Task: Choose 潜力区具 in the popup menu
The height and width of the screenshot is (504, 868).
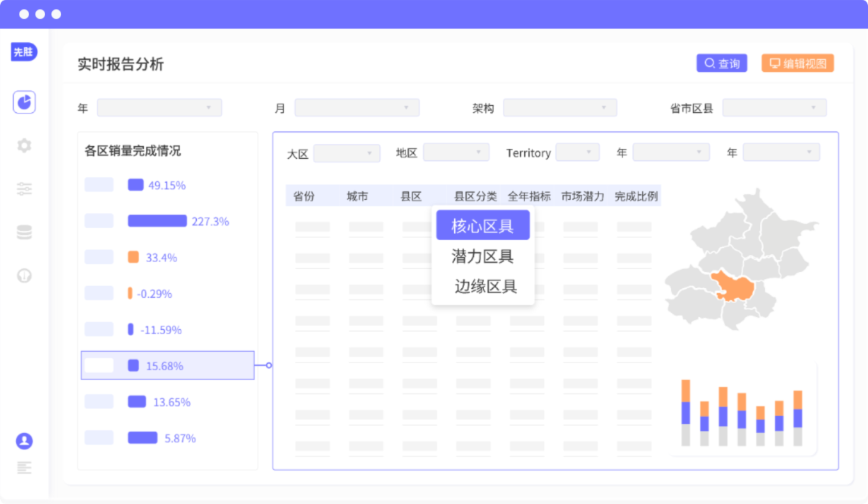Action: [483, 256]
